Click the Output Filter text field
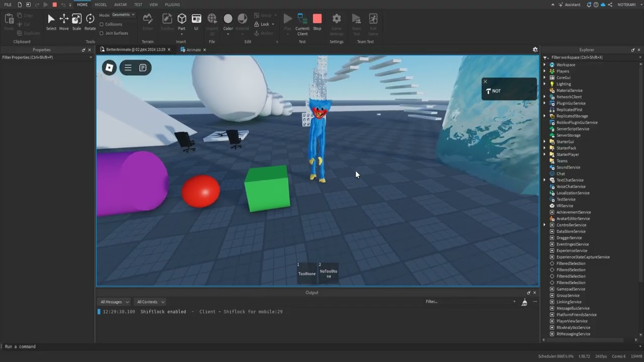This screenshot has width=644, height=362. 470,302
